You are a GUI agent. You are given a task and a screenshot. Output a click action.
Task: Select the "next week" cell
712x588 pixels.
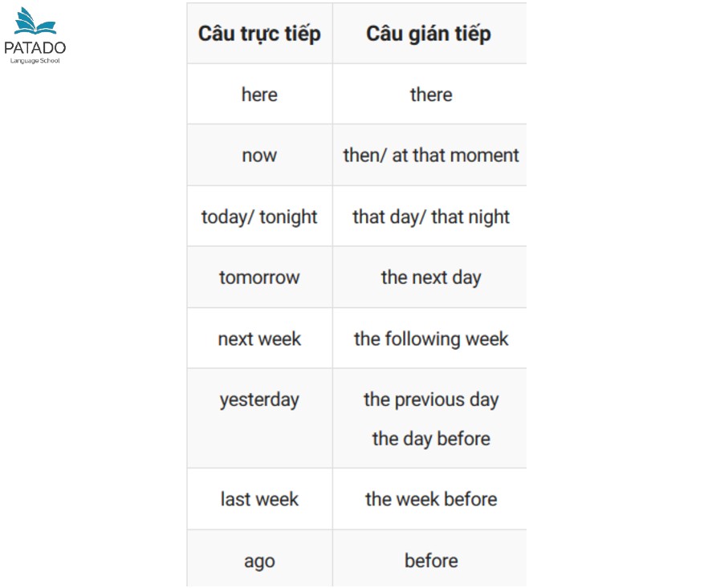click(x=259, y=339)
